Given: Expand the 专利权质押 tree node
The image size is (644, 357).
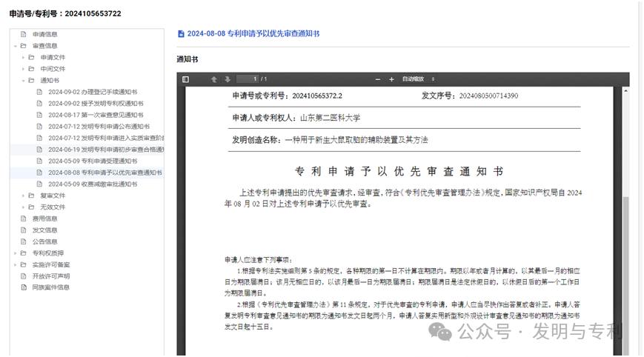Looking at the screenshot, I should coord(16,253).
